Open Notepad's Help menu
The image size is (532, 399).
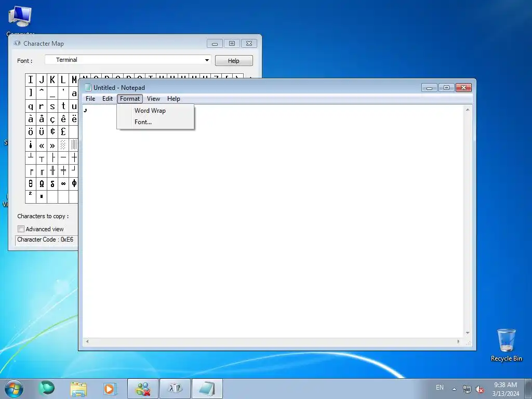pyautogui.click(x=174, y=99)
